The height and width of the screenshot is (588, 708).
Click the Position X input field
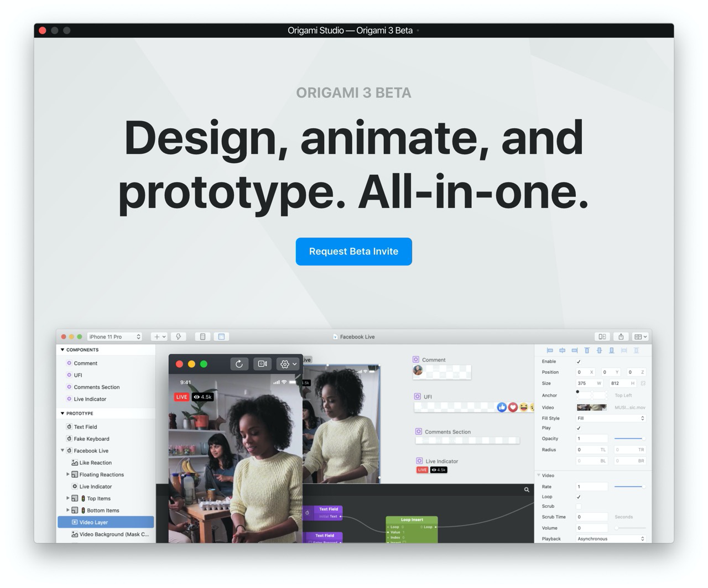click(x=586, y=372)
